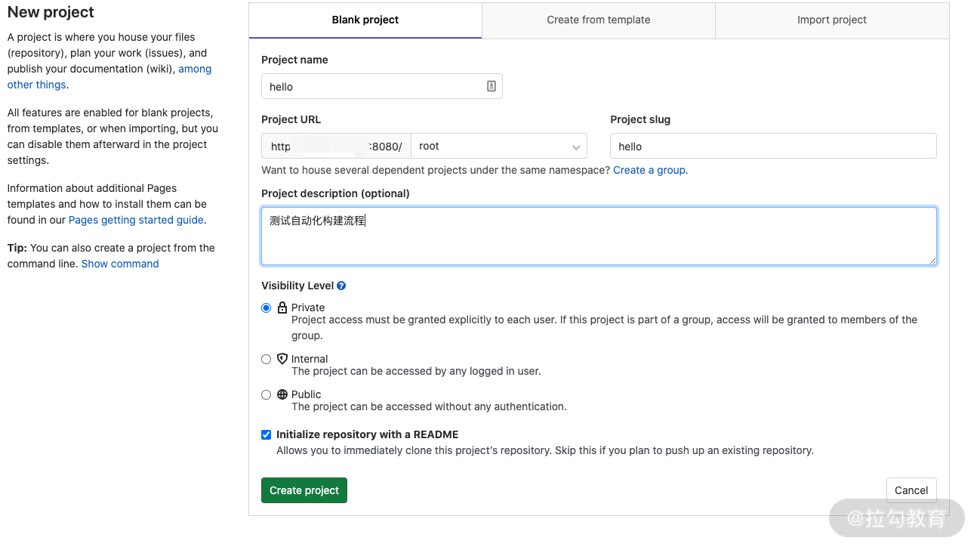Follow the Create a group link
980x550 pixels.
pos(649,170)
